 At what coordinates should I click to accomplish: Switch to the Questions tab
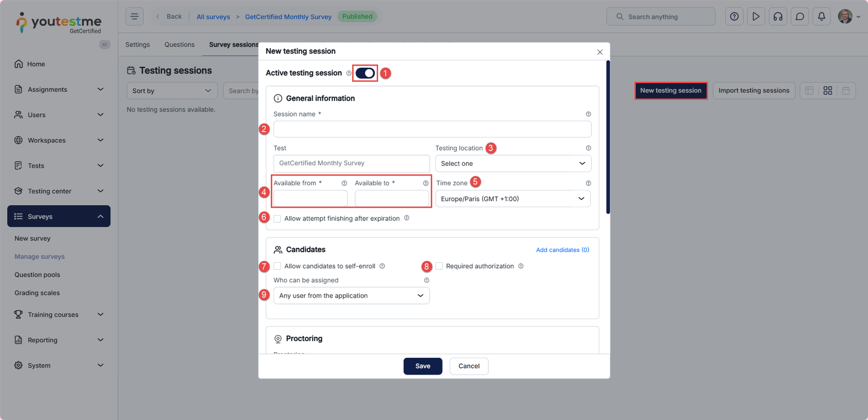point(179,44)
